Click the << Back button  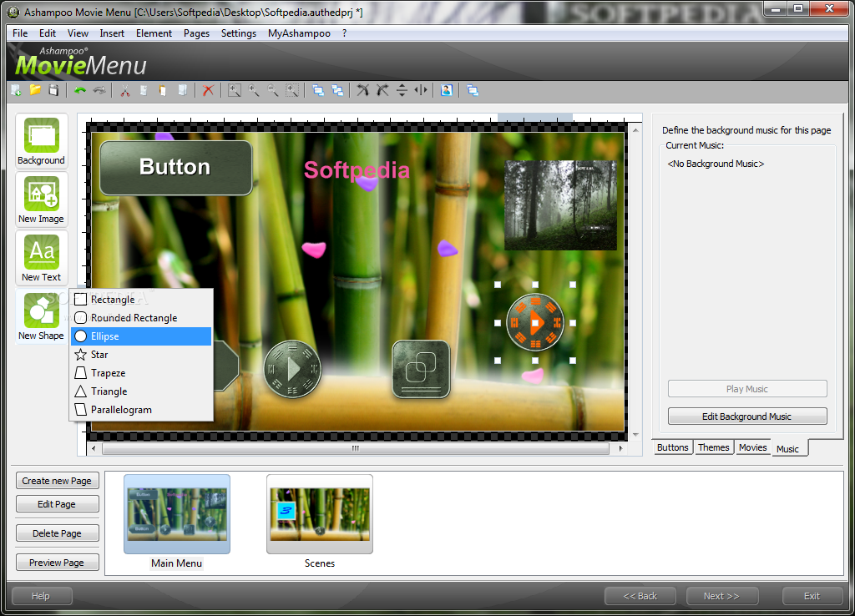[x=640, y=596]
